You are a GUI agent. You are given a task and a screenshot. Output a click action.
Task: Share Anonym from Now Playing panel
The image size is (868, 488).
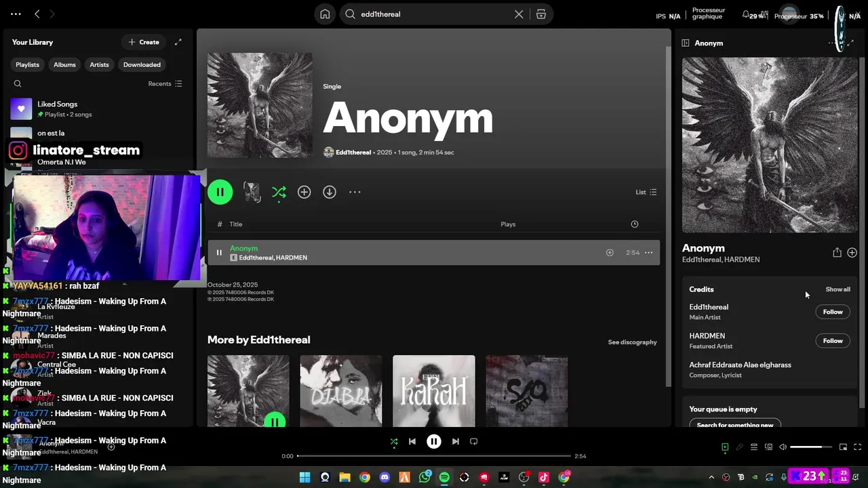pos(837,253)
